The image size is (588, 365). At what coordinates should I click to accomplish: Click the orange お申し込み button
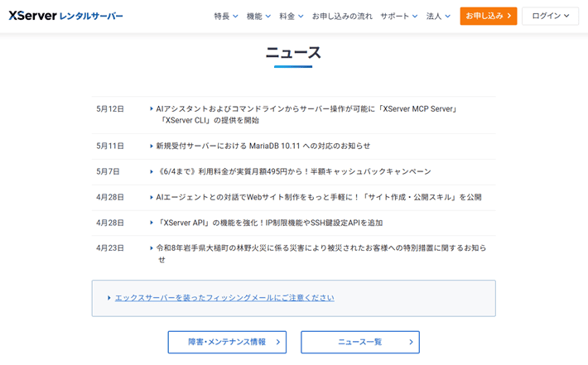tap(489, 16)
